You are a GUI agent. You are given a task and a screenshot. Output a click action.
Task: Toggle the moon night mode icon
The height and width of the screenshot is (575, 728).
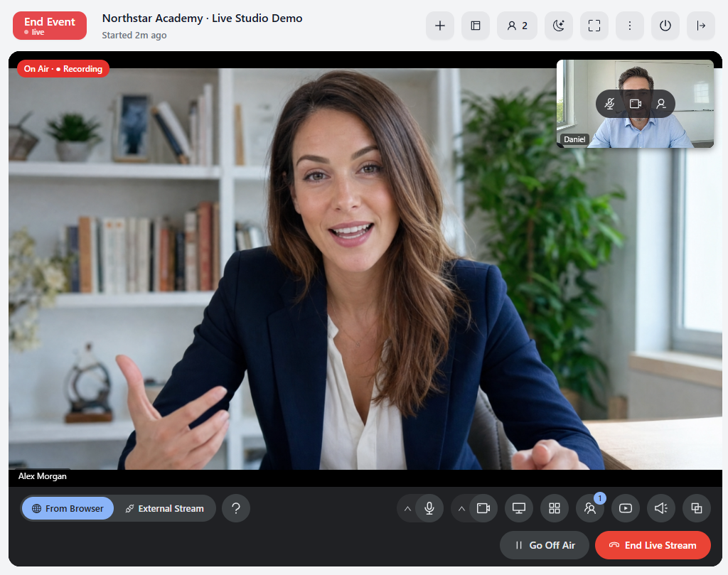(559, 26)
